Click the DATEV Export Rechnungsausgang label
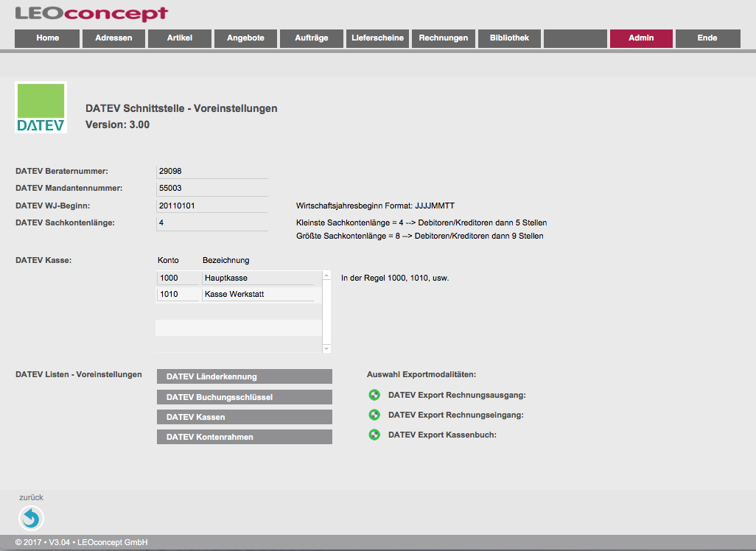The width and height of the screenshot is (756, 551). click(x=457, y=396)
